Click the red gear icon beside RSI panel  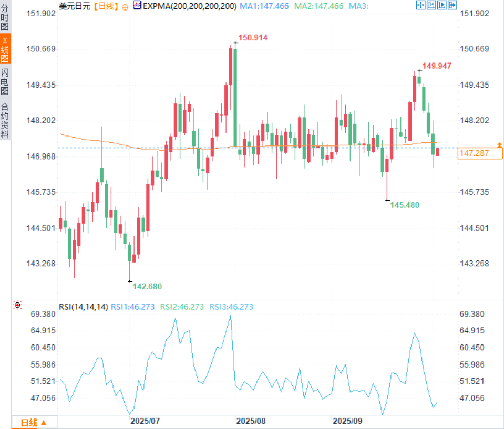pos(17,305)
